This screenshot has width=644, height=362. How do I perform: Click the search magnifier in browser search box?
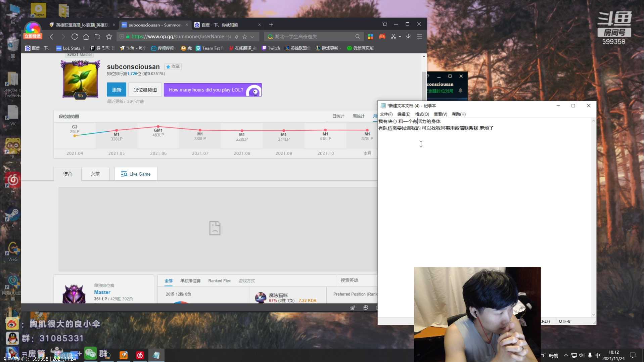tap(358, 37)
